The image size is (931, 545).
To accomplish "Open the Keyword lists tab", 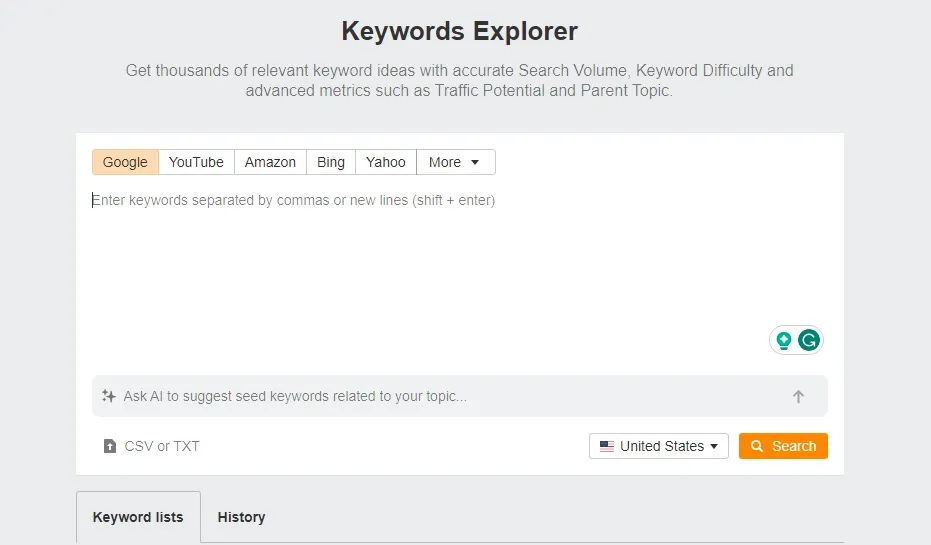I will point(138,517).
